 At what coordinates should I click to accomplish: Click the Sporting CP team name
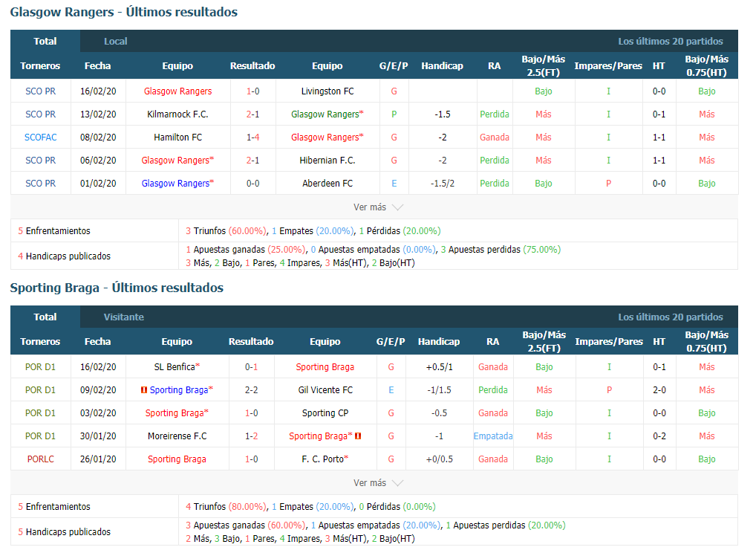coord(325,413)
